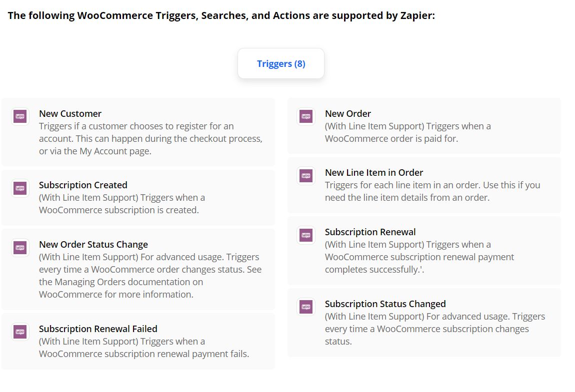The width and height of the screenshot is (575, 392).
Task: Click the WooCommerce icon beside Subscription Renewal Failed
Action: tap(20, 332)
